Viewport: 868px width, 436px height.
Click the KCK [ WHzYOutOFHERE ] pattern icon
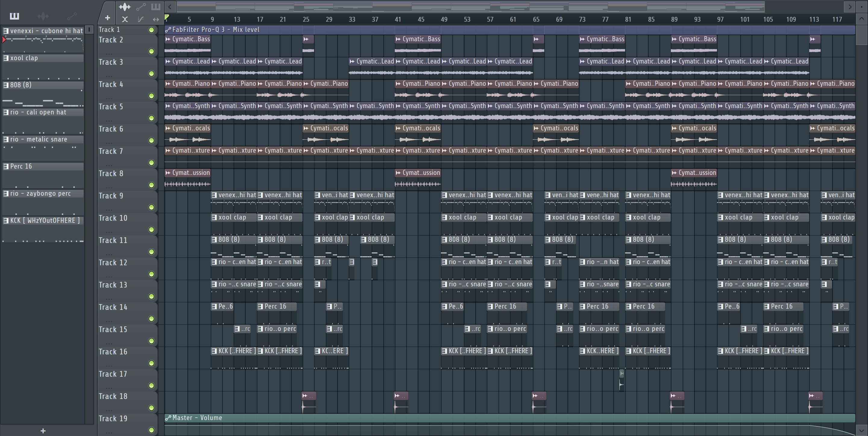(x=6, y=220)
